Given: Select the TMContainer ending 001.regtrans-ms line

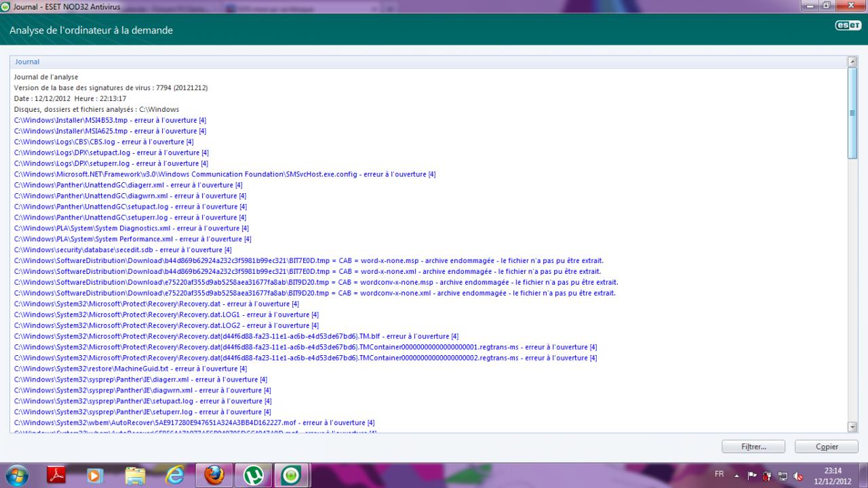Looking at the screenshot, I should click(306, 347).
